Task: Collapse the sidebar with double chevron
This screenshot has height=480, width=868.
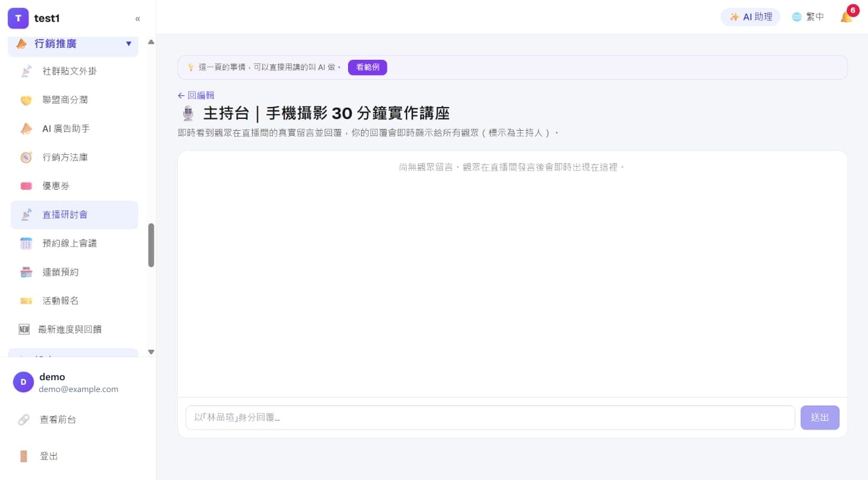Action: tap(137, 18)
